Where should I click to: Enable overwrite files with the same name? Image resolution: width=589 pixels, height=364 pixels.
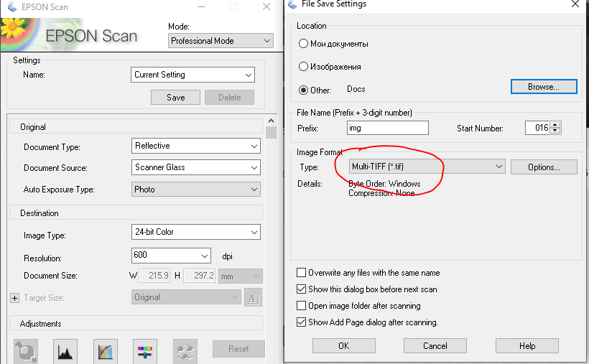pyautogui.click(x=301, y=272)
